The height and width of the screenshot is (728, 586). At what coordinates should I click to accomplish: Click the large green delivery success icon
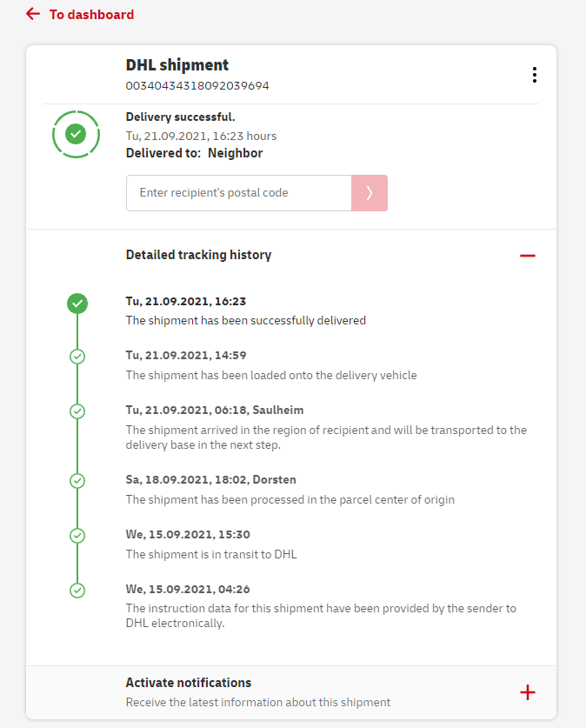(77, 134)
